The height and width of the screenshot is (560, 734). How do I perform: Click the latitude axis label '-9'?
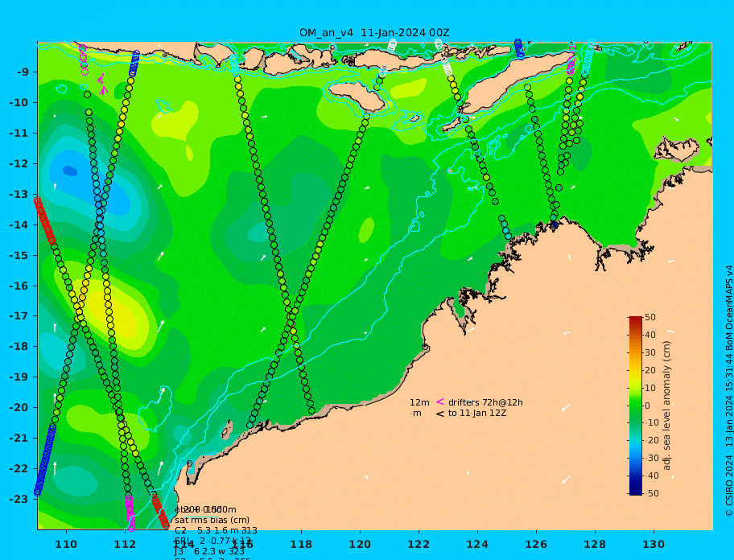(x=23, y=72)
